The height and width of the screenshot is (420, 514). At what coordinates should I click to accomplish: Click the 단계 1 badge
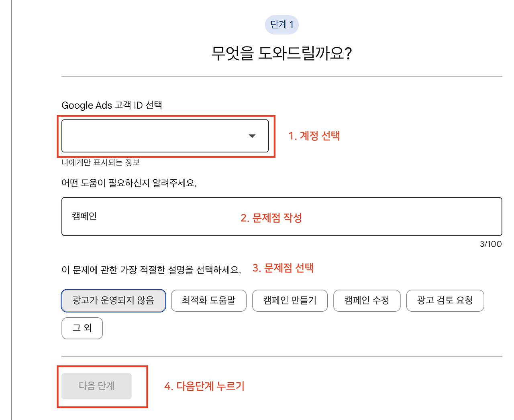coord(281,24)
